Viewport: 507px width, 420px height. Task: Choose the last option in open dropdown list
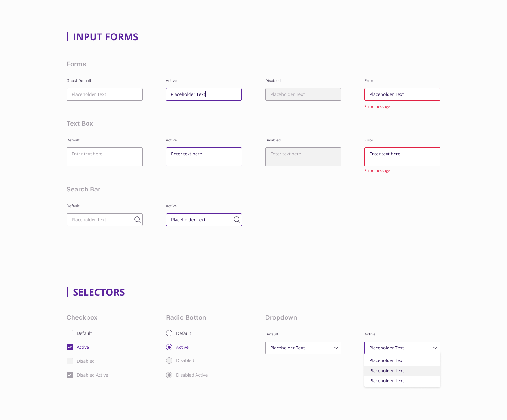point(402,381)
